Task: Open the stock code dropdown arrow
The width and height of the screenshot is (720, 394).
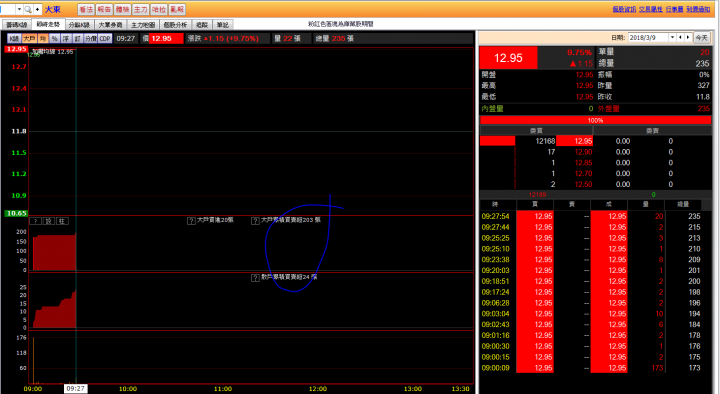Action: click(x=19, y=9)
